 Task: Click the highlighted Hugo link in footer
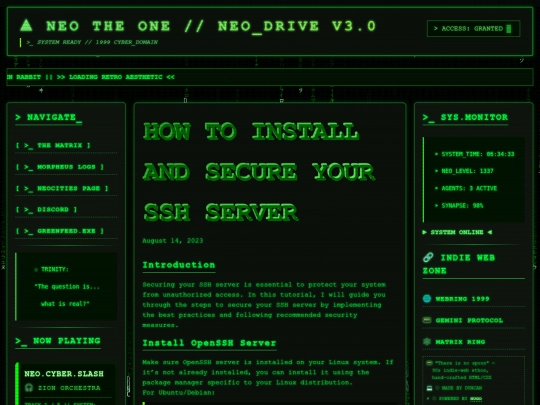coord(476,399)
